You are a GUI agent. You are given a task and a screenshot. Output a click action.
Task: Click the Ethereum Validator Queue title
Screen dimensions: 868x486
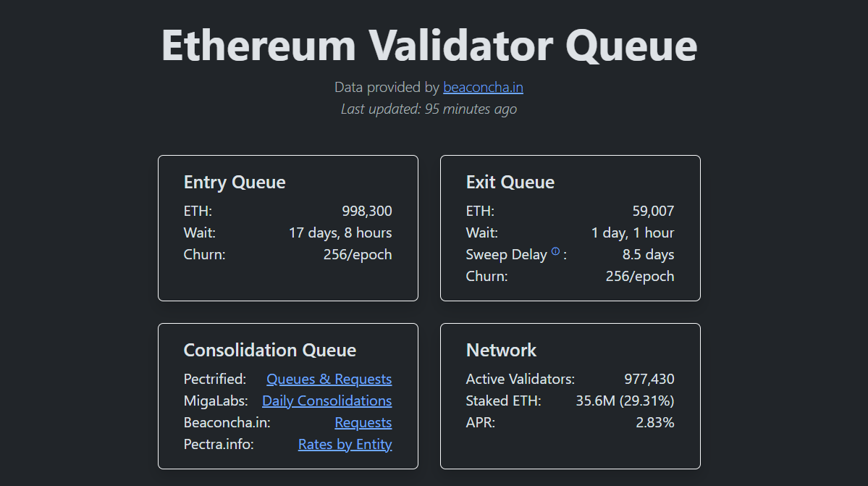click(429, 45)
